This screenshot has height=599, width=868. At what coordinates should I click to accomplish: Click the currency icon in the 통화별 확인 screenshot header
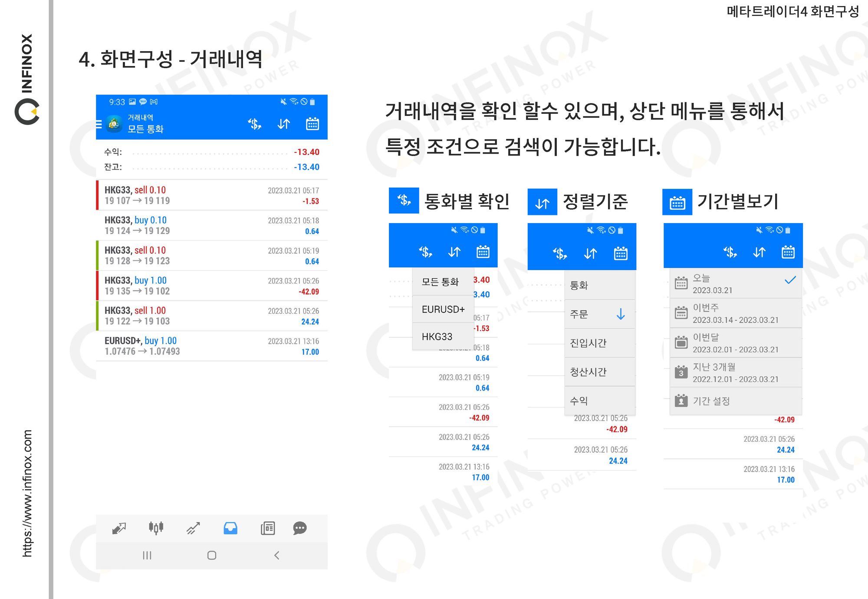pyautogui.click(x=425, y=252)
